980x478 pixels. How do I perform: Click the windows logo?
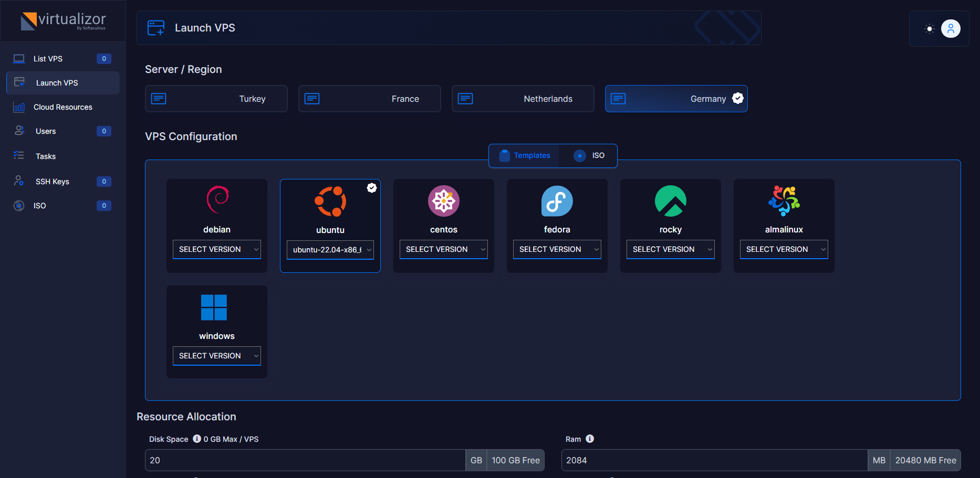214,307
